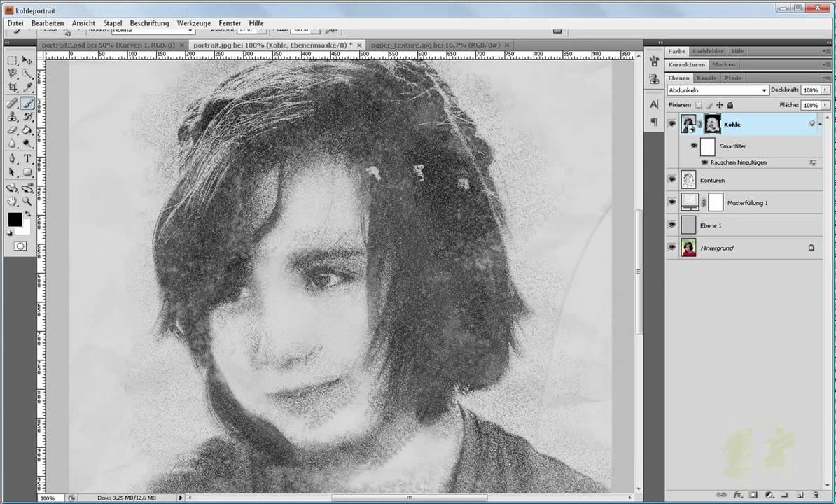The width and height of the screenshot is (836, 504).
Task: Select the Move tool
Action: pos(27,61)
